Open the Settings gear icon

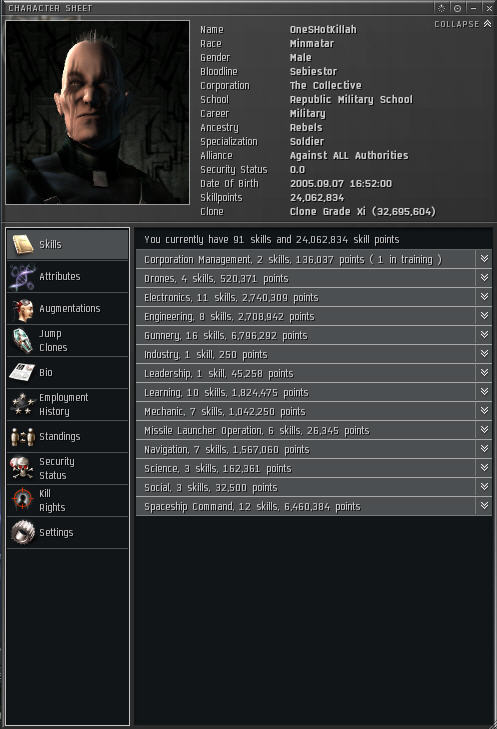[x=23, y=532]
